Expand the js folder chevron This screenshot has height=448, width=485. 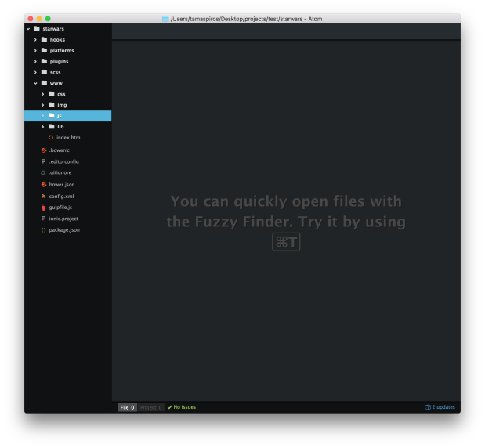coord(42,116)
